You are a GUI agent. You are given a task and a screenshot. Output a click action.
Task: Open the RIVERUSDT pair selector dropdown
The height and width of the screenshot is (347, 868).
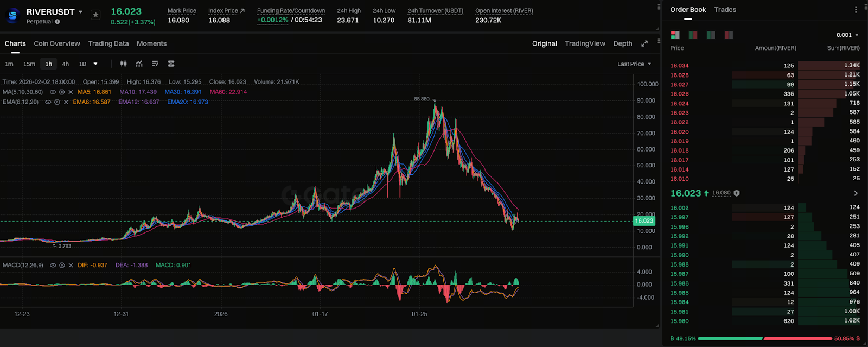point(81,12)
